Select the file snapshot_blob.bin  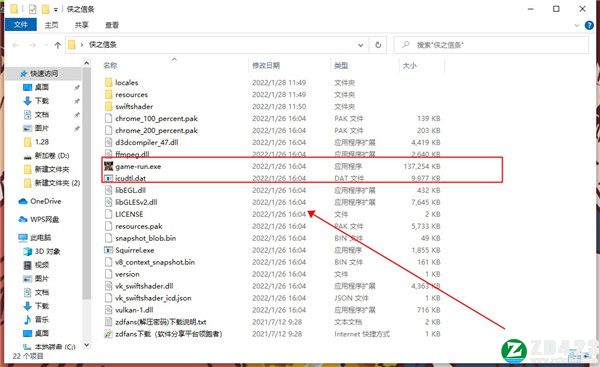tap(145, 238)
